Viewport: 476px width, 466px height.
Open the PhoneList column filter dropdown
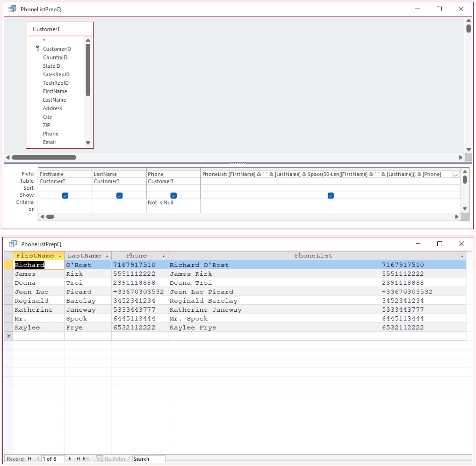tap(462, 256)
